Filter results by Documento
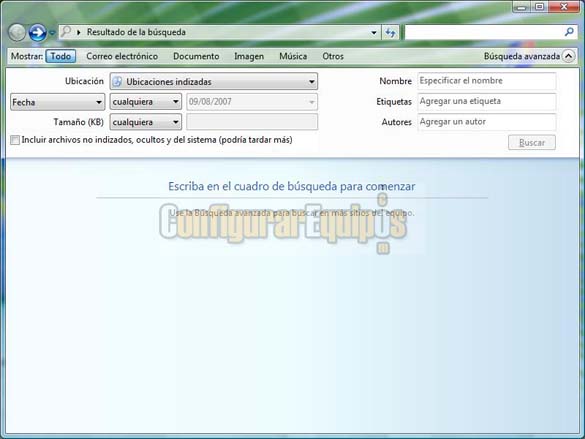585x439 pixels. click(196, 56)
